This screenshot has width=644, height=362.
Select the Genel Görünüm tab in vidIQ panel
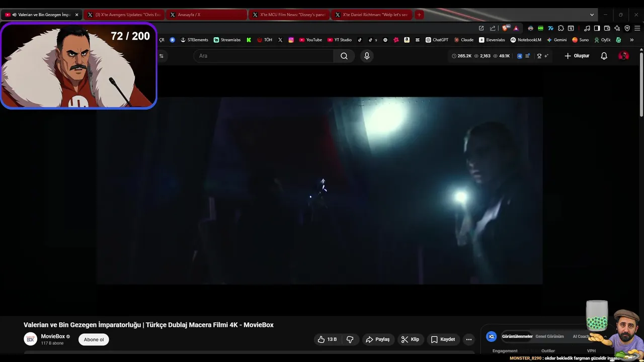coord(549,336)
